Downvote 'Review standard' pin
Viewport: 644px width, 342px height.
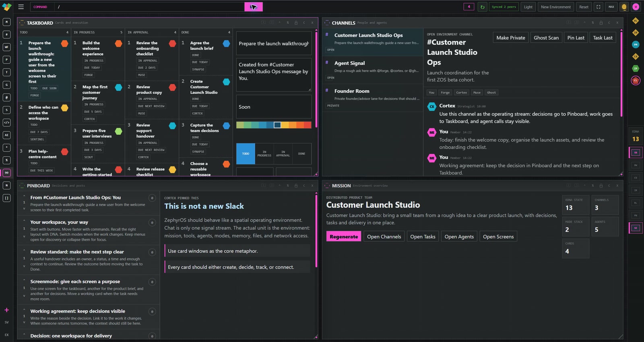pos(24,266)
